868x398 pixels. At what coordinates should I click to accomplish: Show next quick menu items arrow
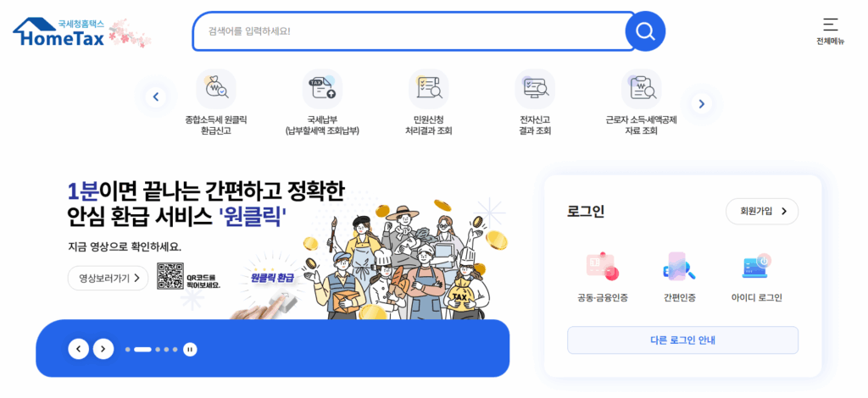point(701,103)
